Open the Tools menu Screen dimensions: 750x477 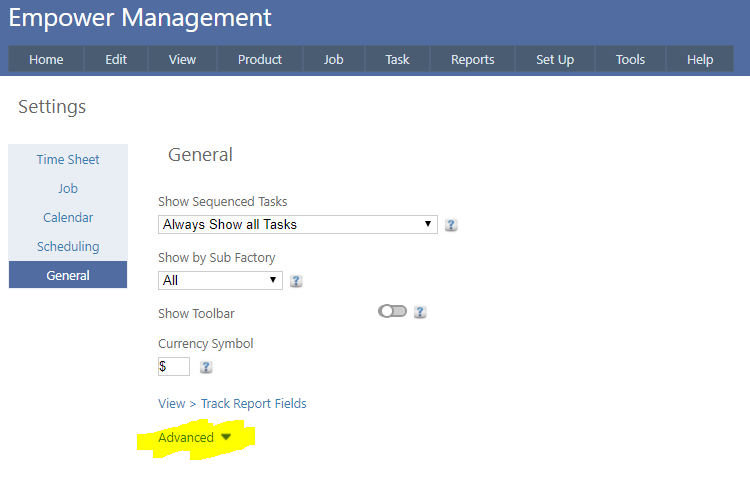tap(630, 59)
